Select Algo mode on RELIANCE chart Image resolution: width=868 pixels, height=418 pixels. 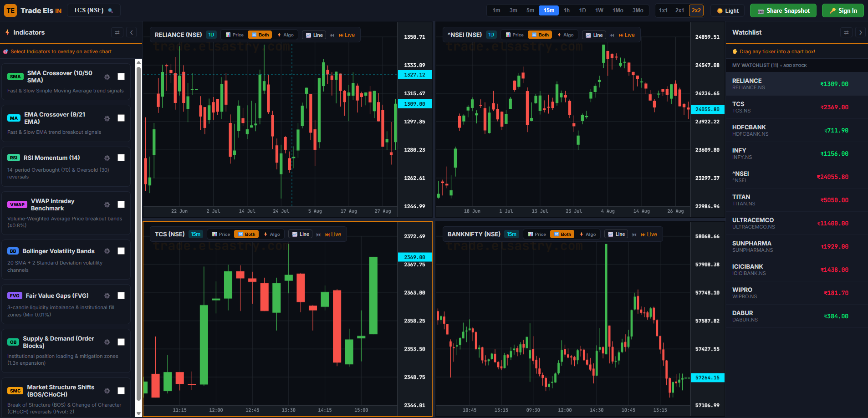coord(286,35)
